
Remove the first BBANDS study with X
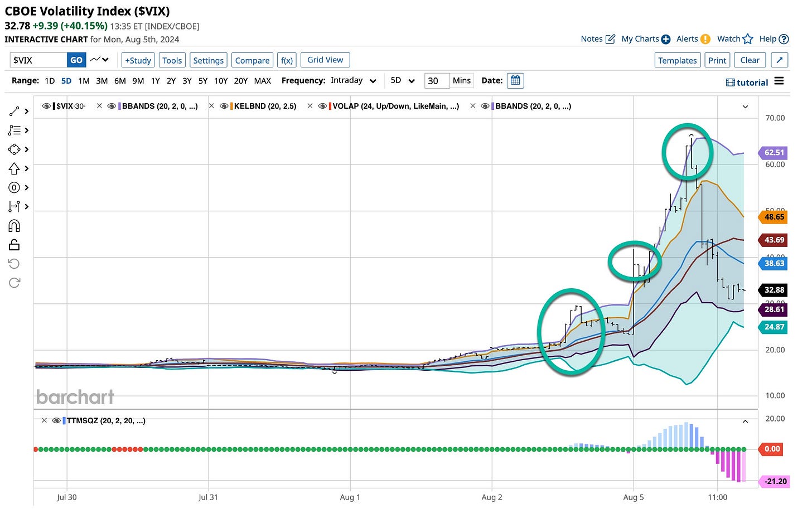click(x=99, y=106)
